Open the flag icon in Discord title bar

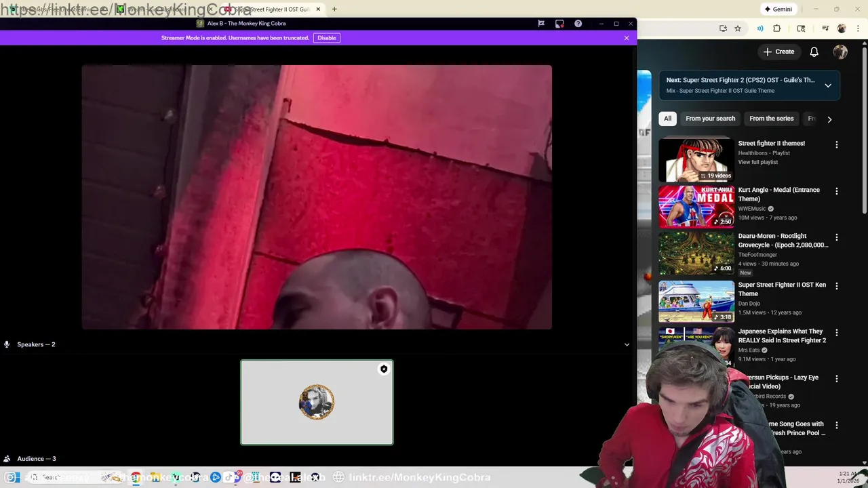tap(541, 24)
